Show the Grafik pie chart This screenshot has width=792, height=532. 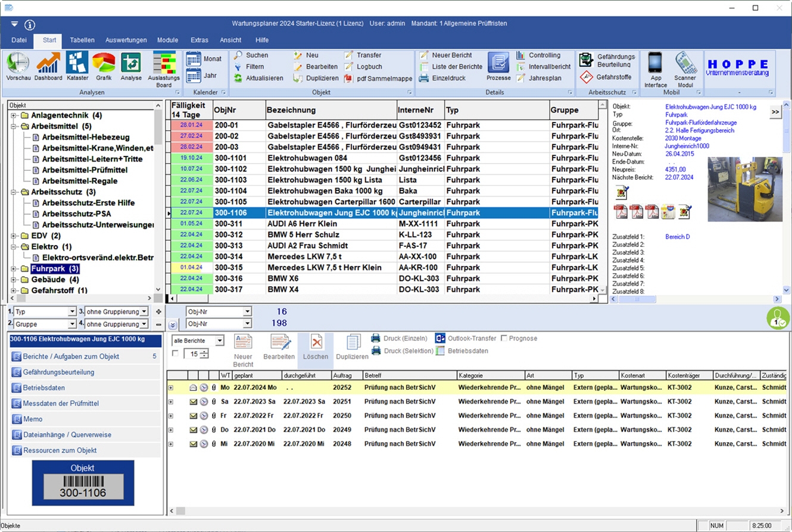[x=104, y=66]
